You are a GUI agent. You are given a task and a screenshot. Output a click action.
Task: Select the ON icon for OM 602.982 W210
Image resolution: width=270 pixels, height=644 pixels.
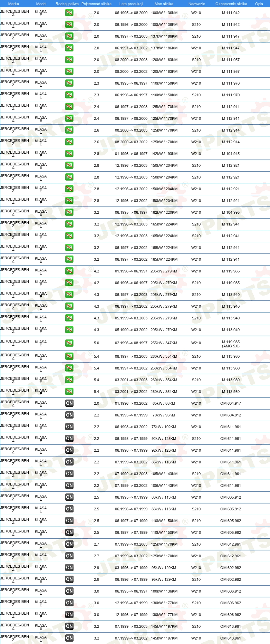click(x=69, y=568)
